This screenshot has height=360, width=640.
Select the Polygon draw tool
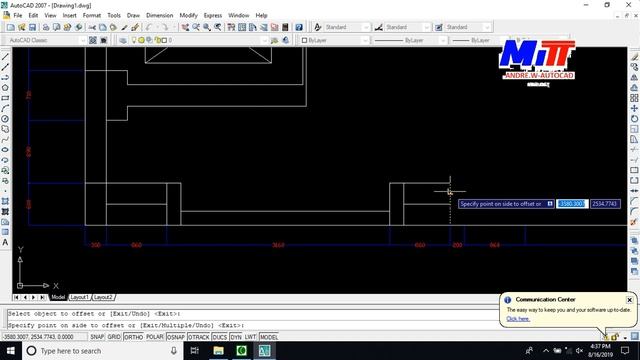click(x=5, y=88)
